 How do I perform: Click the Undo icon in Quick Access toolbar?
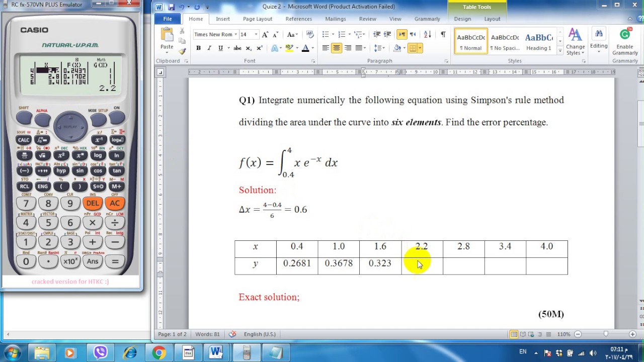click(183, 7)
